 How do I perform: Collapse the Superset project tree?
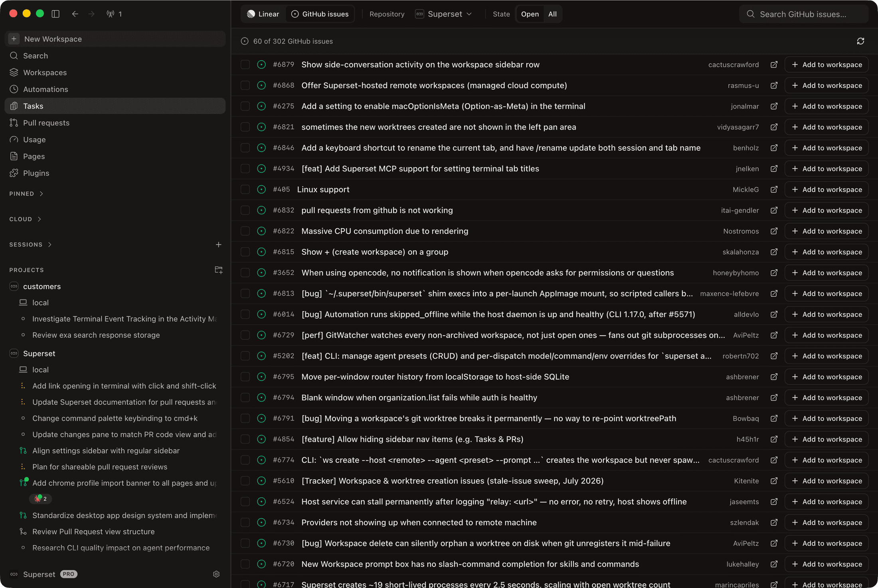pos(39,353)
